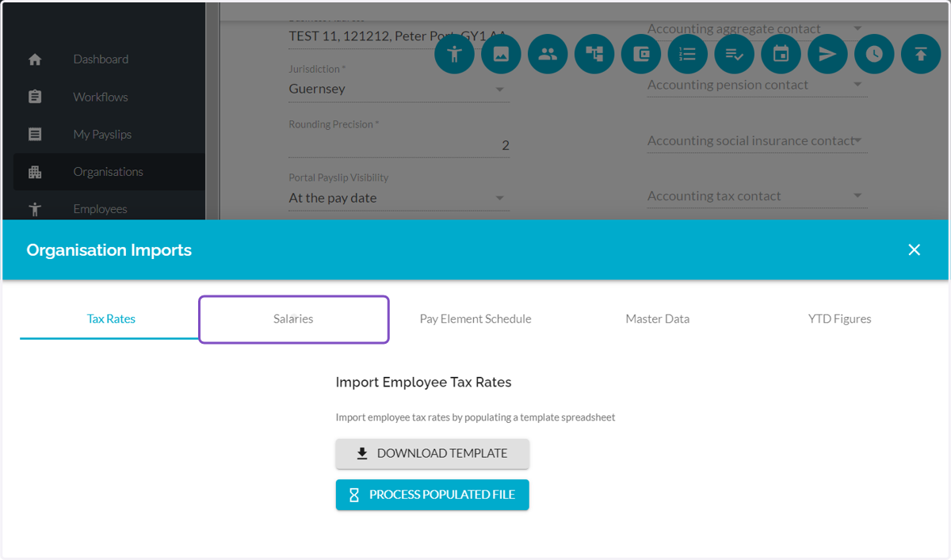
Task: Click the calendar round button
Action: [781, 54]
